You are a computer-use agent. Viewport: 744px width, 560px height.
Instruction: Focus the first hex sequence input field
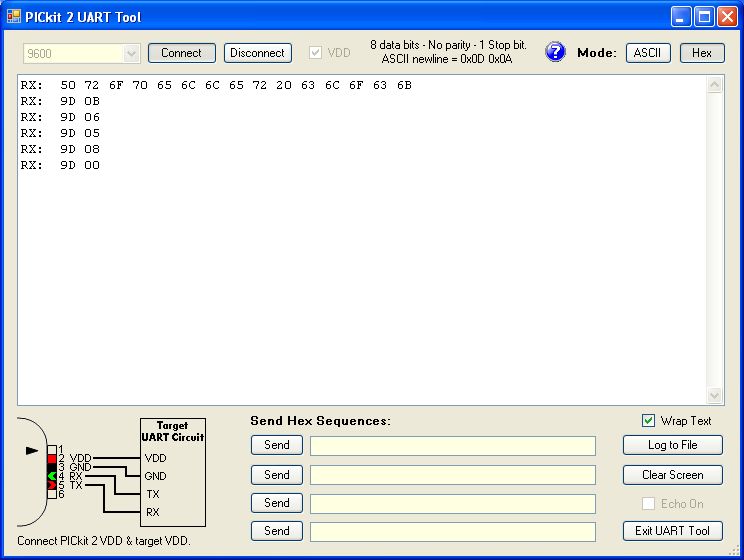pos(453,446)
